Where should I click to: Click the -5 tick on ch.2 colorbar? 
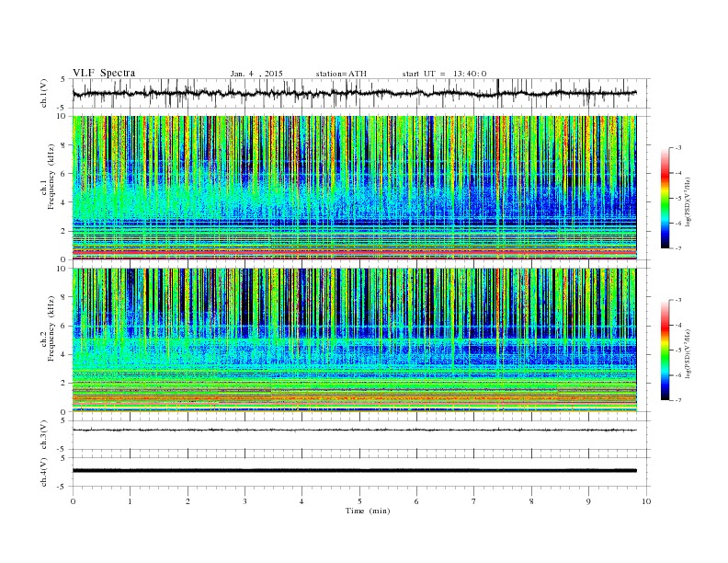(678, 350)
